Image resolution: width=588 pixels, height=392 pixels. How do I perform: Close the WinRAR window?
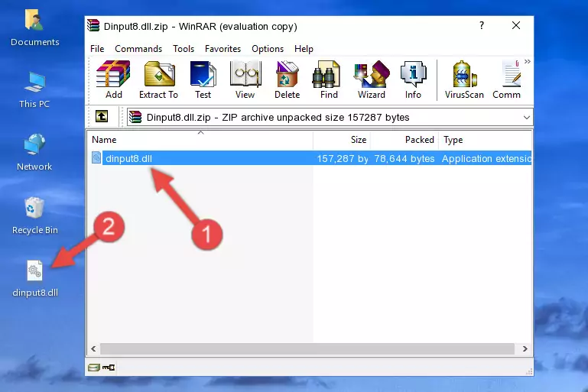click(x=516, y=25)
